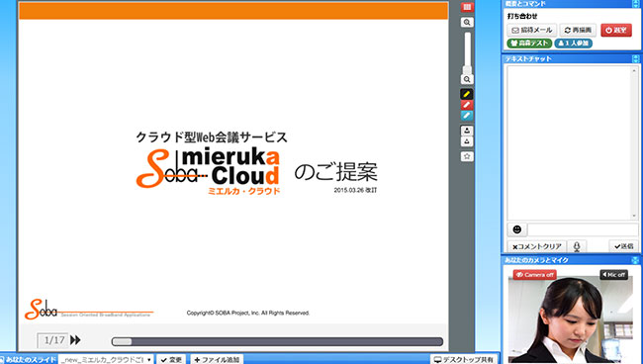Viewport: 643px width, 364px height.
Task: Click the microphone voice input icon in chat
Action: [577, 246]
